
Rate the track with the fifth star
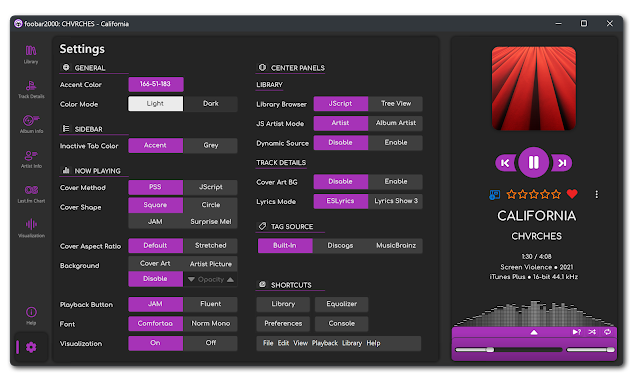556,194
